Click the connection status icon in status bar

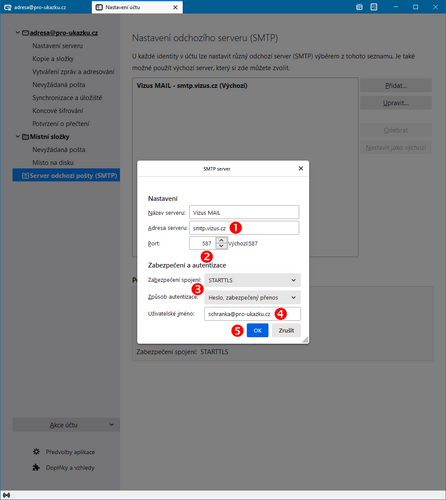coord(6,495)
